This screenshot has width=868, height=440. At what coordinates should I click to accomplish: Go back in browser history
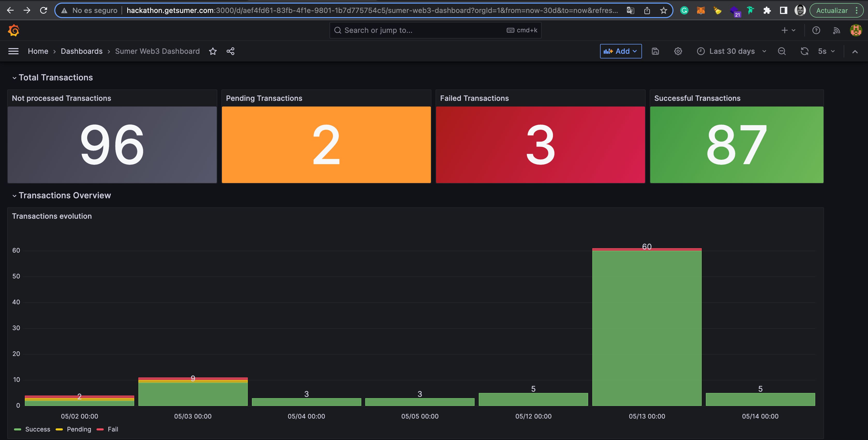click(x=10, y=10)
